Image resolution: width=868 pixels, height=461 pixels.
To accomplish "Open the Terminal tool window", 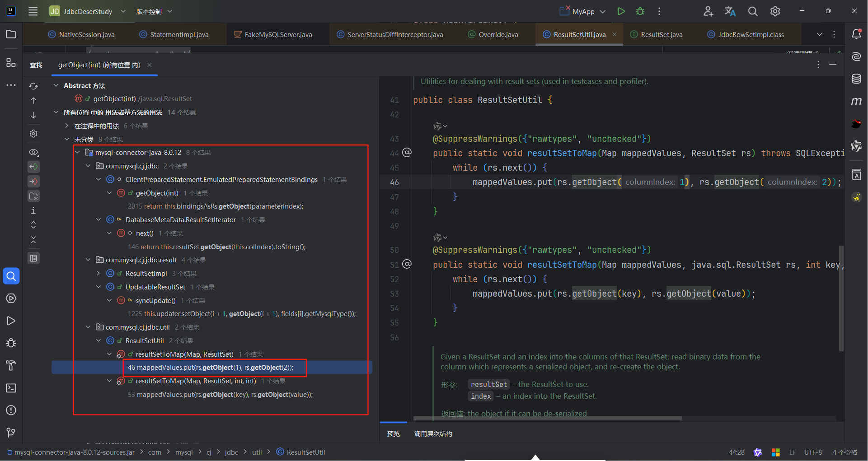I will coord(11,388).
